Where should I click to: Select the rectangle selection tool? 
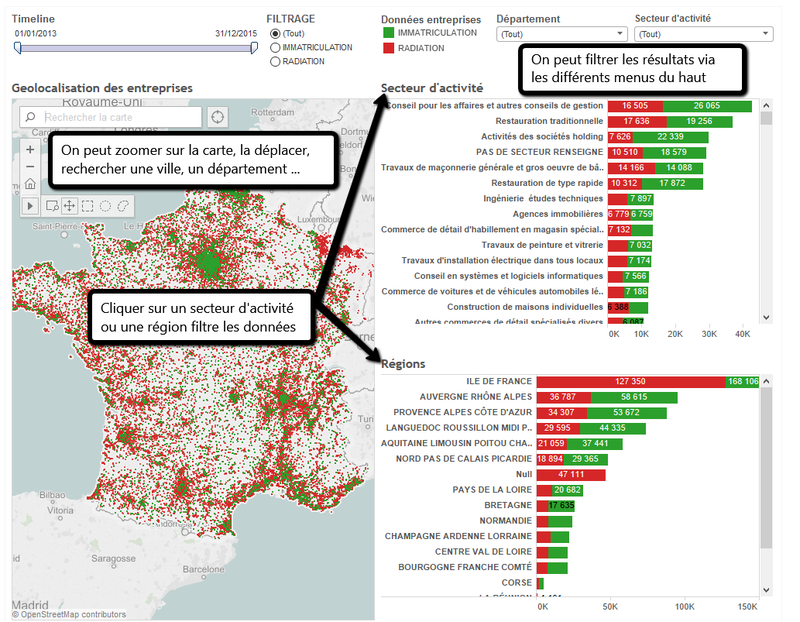[x=89, y=204]
